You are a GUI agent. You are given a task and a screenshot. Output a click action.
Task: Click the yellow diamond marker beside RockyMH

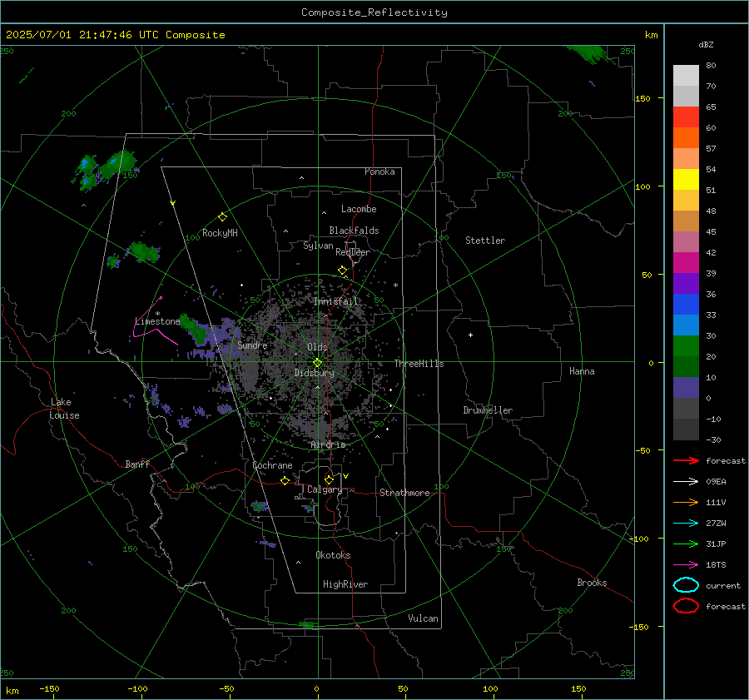pyautogui.click(x=222, y=217)
